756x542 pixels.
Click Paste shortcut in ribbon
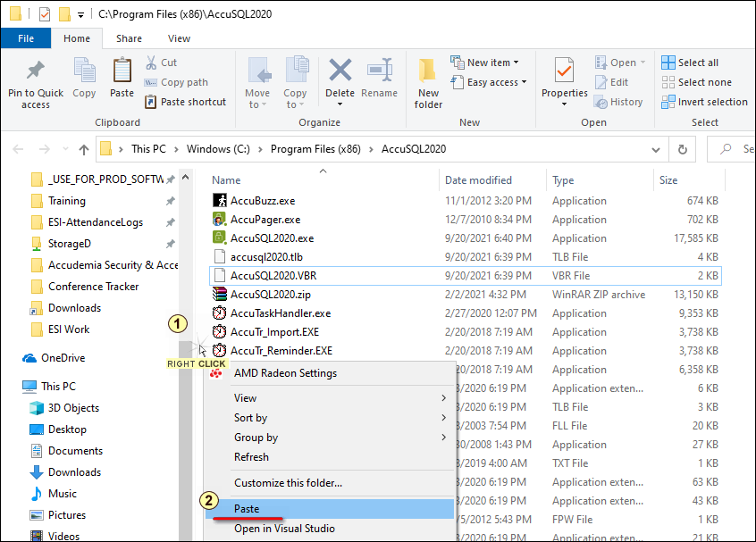pyautogui.click(x=185, y=102)
